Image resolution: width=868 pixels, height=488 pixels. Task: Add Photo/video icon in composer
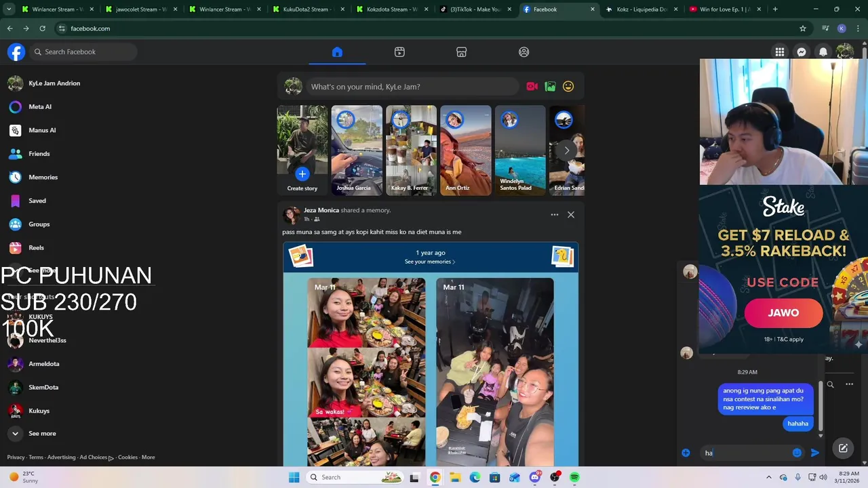click(x=551, y=87)
